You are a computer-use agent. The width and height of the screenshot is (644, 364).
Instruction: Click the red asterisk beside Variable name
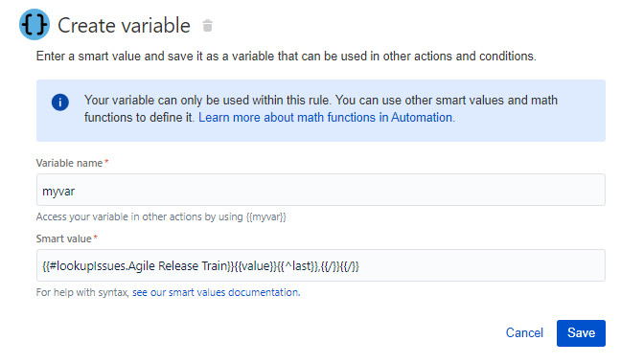[x=106, y=162]
